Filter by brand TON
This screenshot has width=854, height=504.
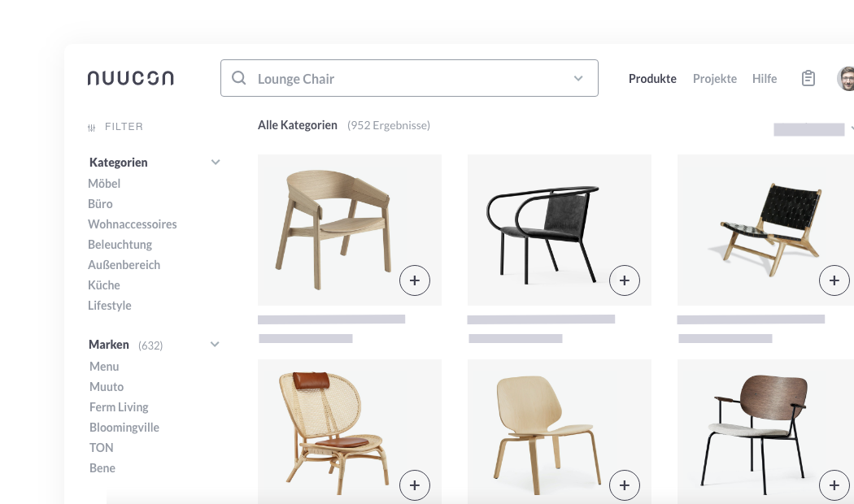(102, 447)
